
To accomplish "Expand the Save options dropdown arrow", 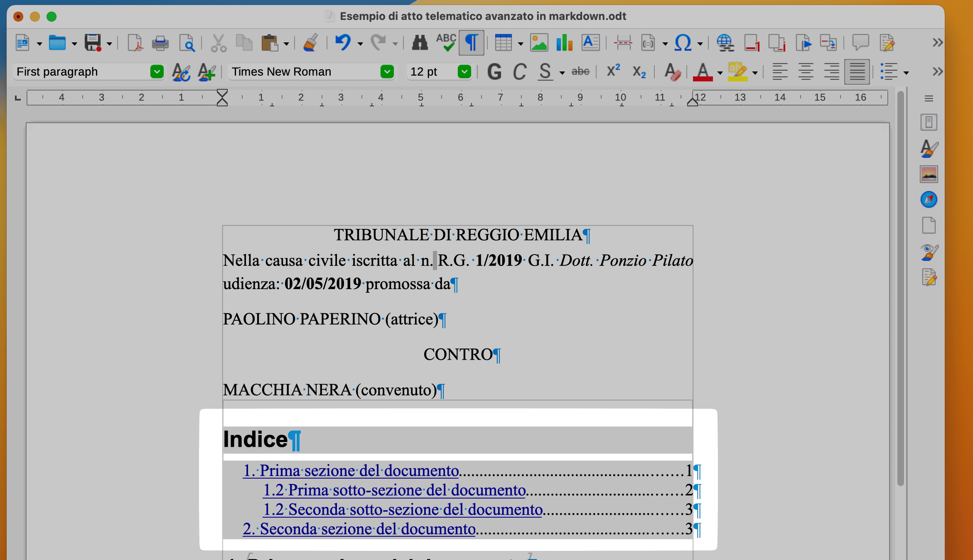I will [109, 44].
